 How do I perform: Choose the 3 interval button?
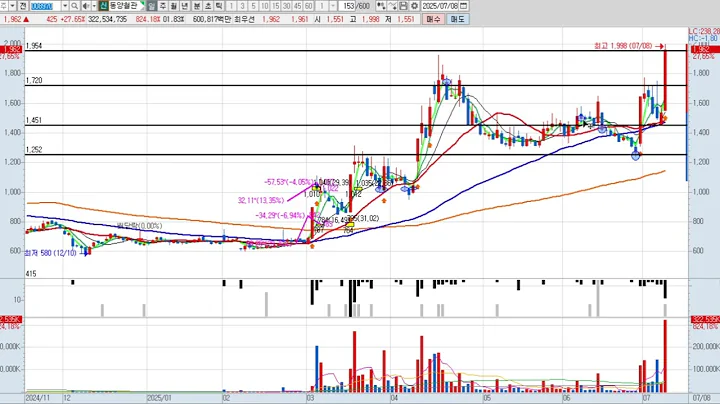(242, 6)
